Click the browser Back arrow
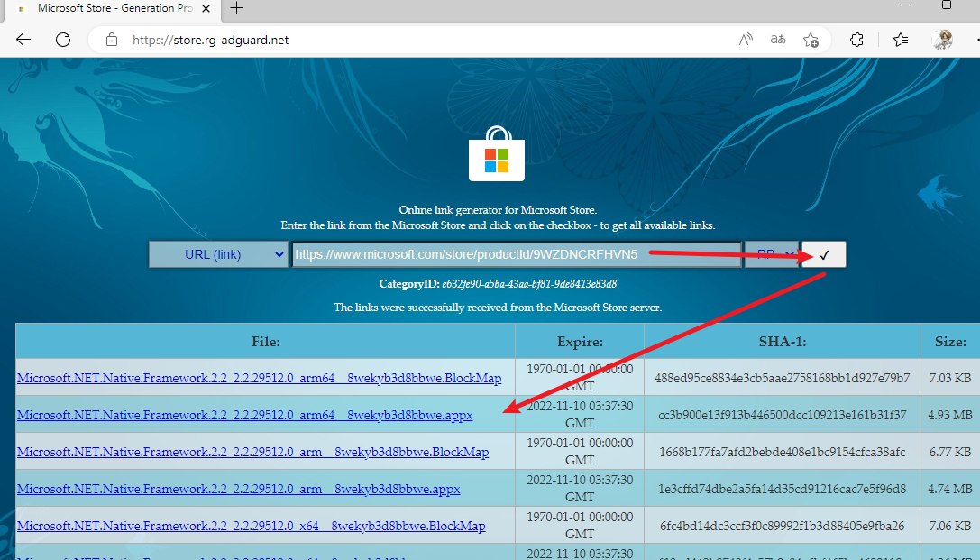Image resolution: width=980 pixels, height=560 pixels. pos(23,40)
